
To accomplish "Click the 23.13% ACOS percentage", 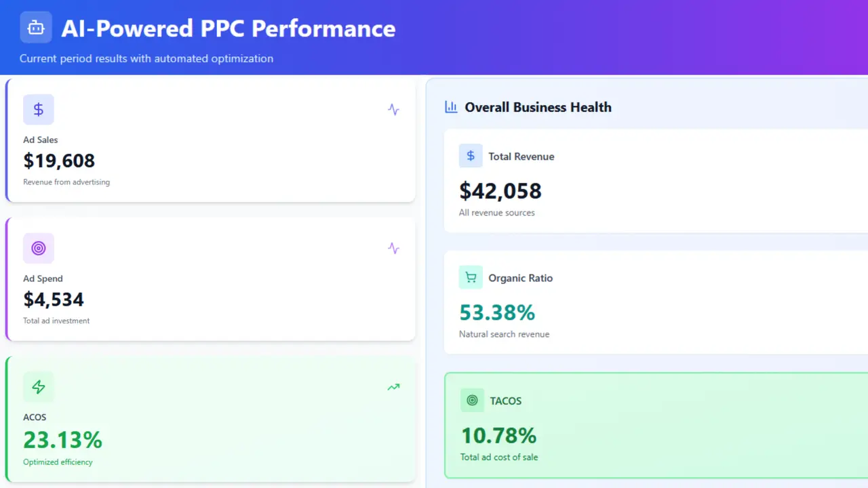I will [x=62, y=440].
